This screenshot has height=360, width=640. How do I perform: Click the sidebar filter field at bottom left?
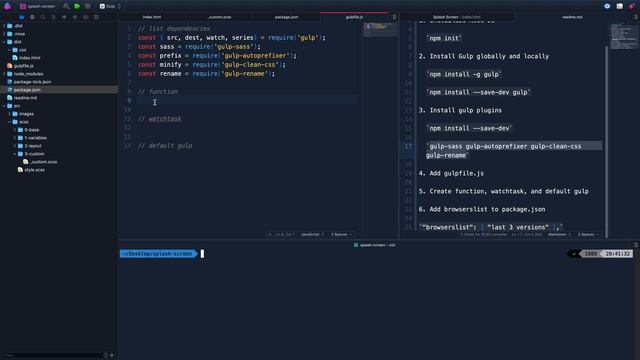pyautogui.click(x=52, y=356)
